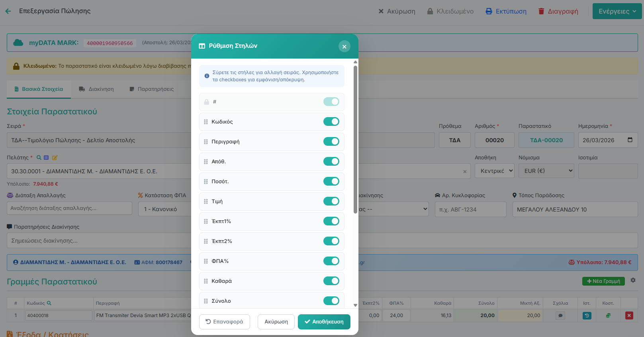Screen dimensions: 644x337
Task: Click the Επαναφορά reset button
Action: 225,322
